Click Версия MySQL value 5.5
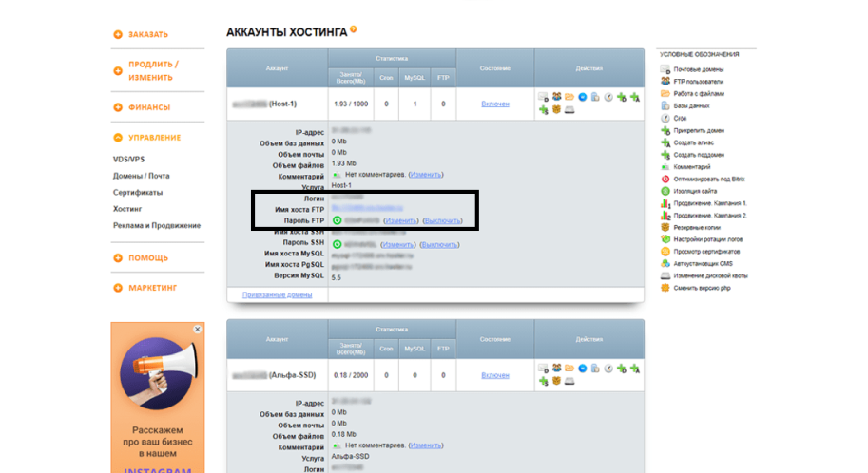 click(x=336, y=277)
